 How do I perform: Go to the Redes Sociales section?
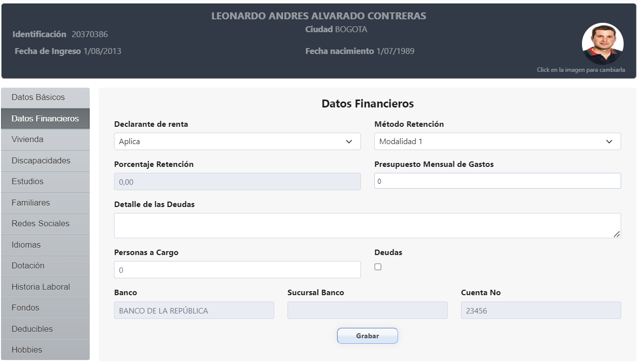pyautogui.click(x=45, y=223)
